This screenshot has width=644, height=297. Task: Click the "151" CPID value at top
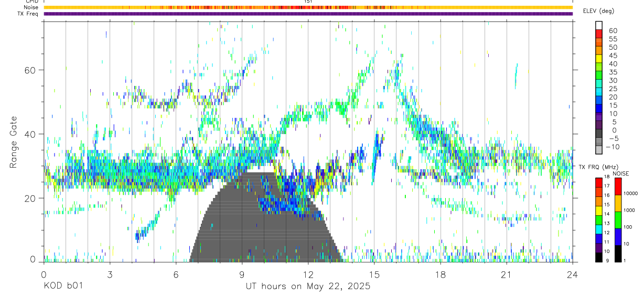(308, 2)
